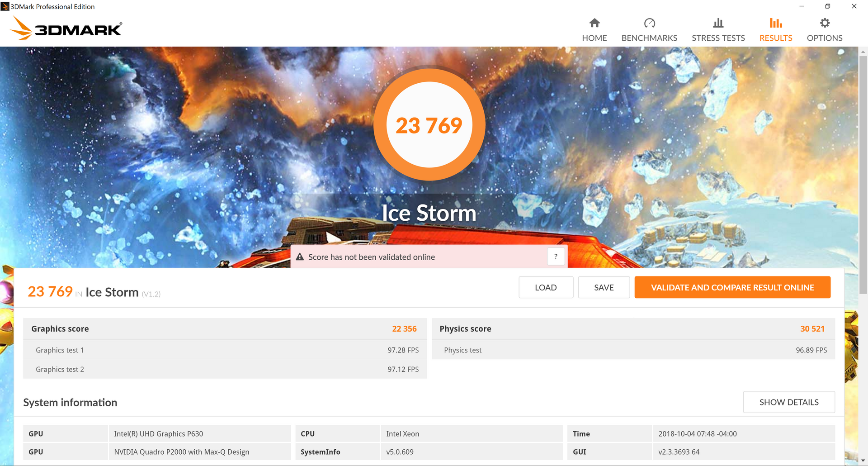Click the Graphics test 2 row label
868x466 pixels.
pyautogui.click(x=60, y=369)
